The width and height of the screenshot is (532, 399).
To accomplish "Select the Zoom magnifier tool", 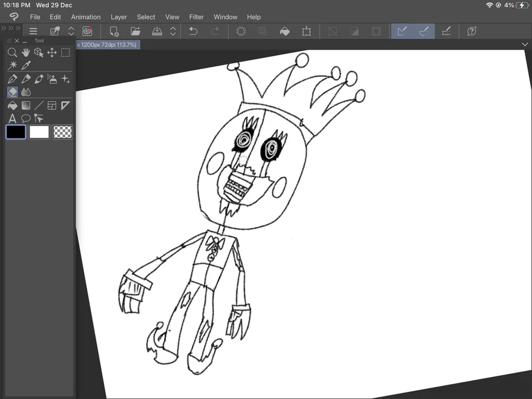I will [12, 52].
